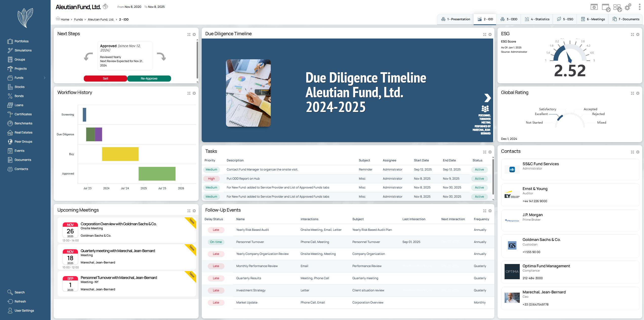Viewport: 644px width, 320px height.
Task: Advance timeline with the right chevron
Action: click(487, 98)
